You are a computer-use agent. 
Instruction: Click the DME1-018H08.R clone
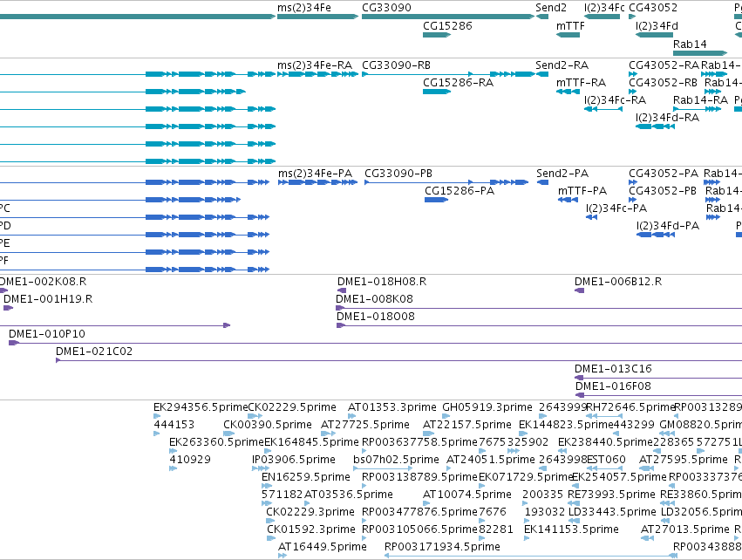pos(342,290)
